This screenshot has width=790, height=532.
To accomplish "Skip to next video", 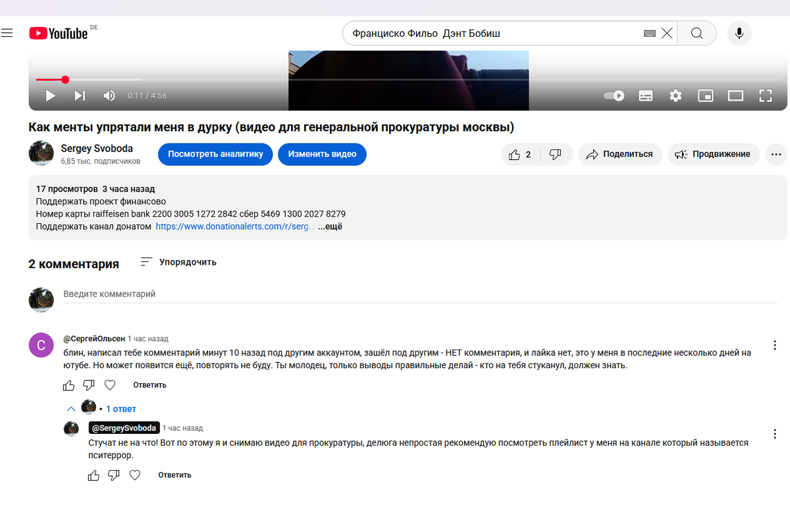I will 80,95.
